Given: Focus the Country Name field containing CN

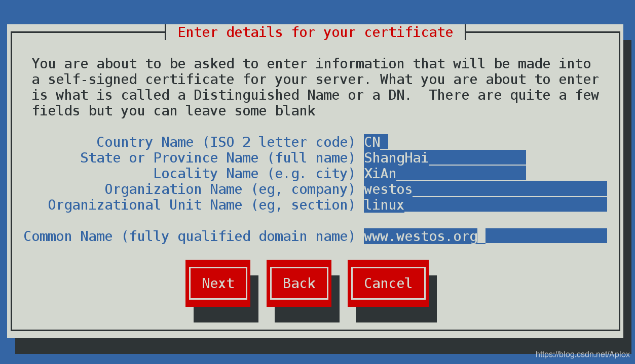Looking at the screenshot, I should click(376, 142).
